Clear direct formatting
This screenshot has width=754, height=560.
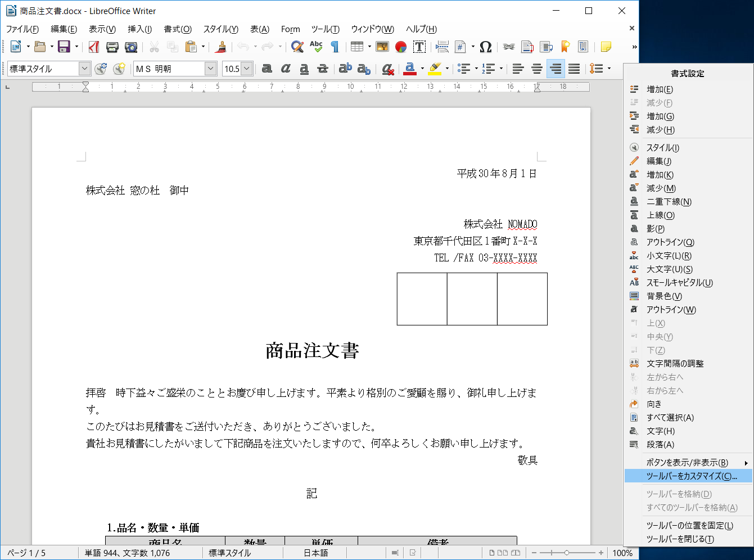(387, 69)
